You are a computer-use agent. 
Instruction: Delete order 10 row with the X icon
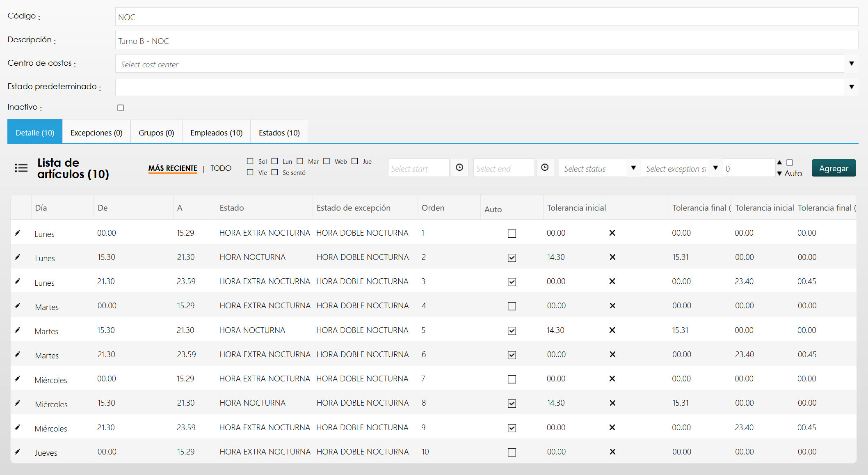(612, 452)
